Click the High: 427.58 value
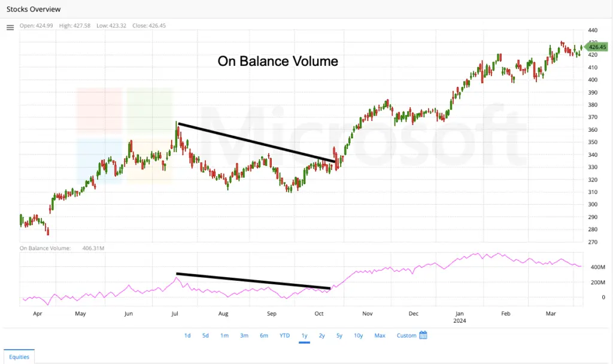This screenshot has width=613, height=364. (75, 25)
